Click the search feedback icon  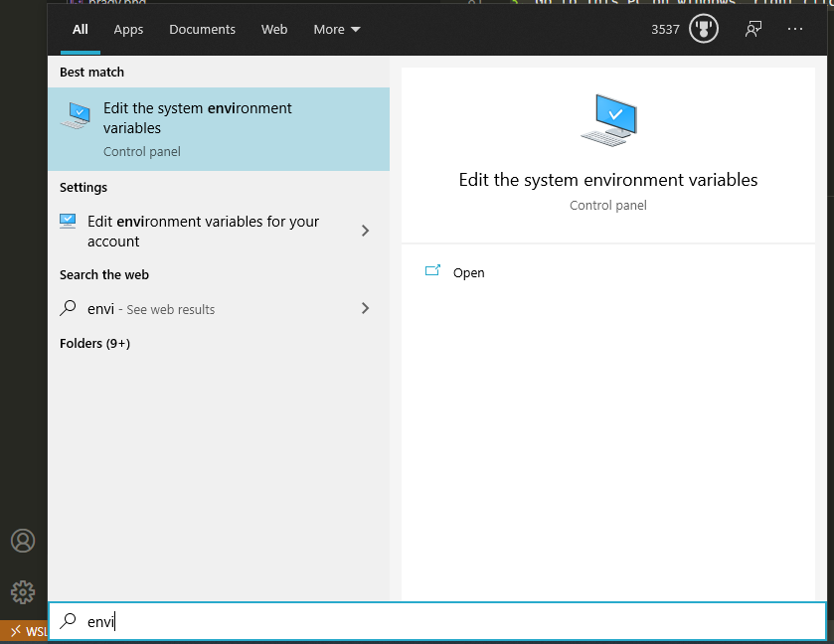[752, 29]
